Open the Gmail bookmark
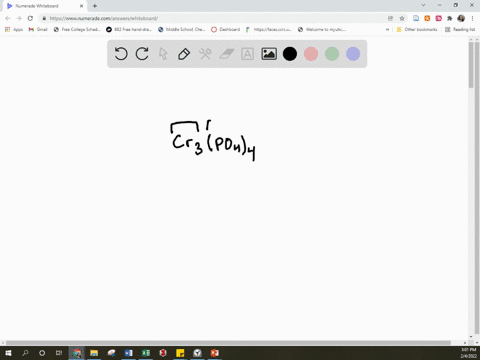 click(x=38, y=29)
